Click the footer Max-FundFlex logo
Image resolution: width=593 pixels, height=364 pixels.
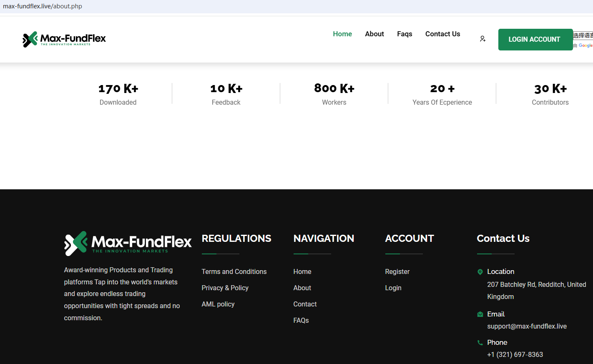[128, 243]
